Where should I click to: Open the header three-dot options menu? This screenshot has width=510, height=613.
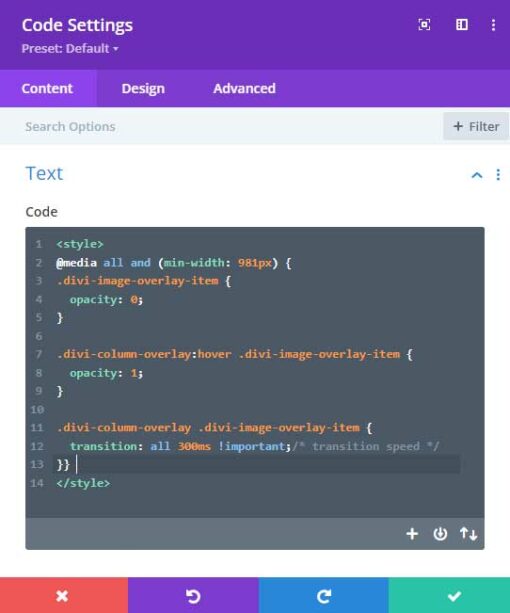(493, 25)
